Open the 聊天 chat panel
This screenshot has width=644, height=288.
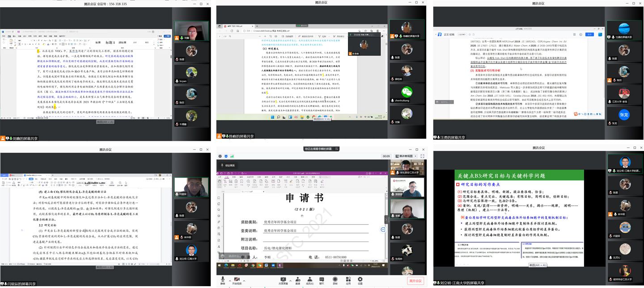322,279
